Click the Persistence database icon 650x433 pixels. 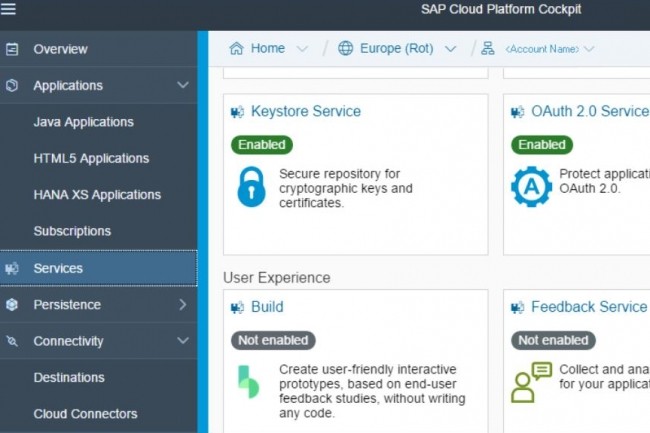click(12, 305)
